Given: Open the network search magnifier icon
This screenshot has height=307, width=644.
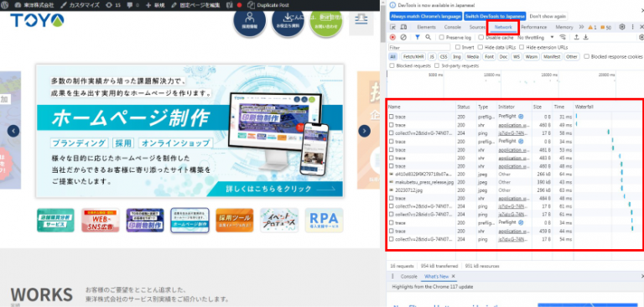Looking at the screenshot, I should [x=428, y=38].
